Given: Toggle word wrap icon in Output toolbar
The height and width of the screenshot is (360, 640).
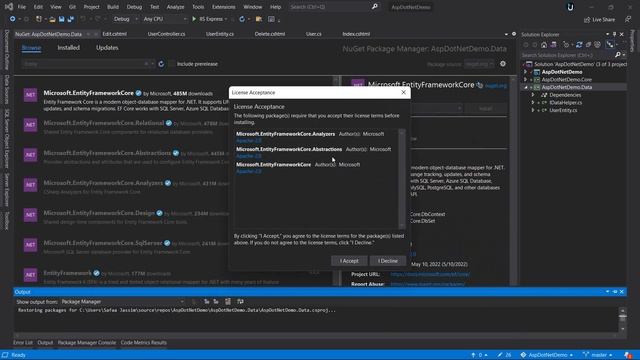Looking at the screenshot, I should [240, 302].
